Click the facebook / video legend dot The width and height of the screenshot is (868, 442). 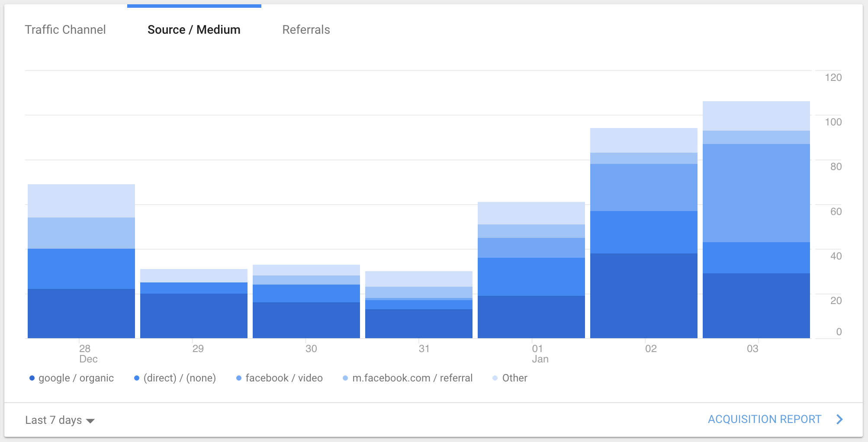click(x=239, y=378)
